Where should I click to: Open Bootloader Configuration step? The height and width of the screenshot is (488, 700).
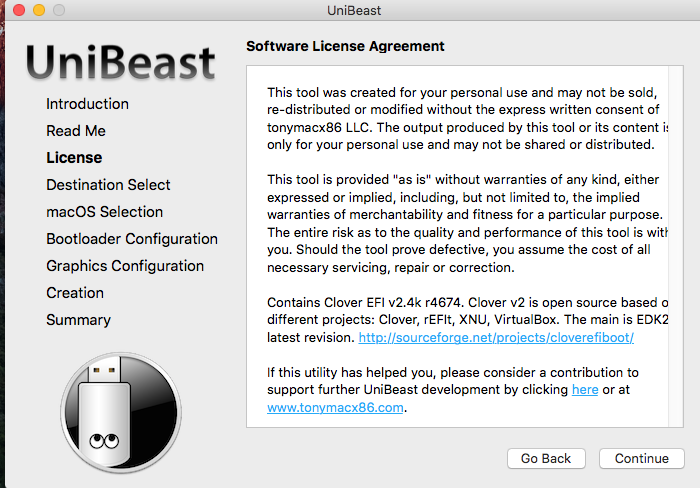click(x=132, y=239)
